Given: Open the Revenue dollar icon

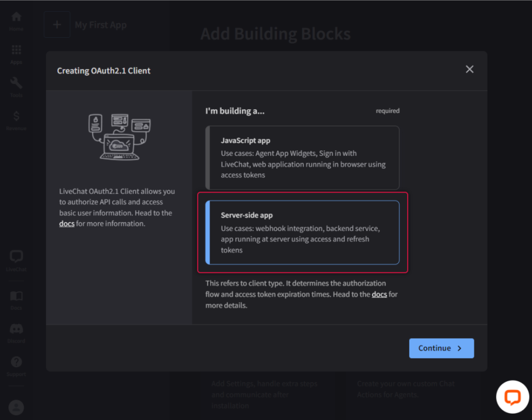Looking at the screenshot, I should [x=16, y=120].
